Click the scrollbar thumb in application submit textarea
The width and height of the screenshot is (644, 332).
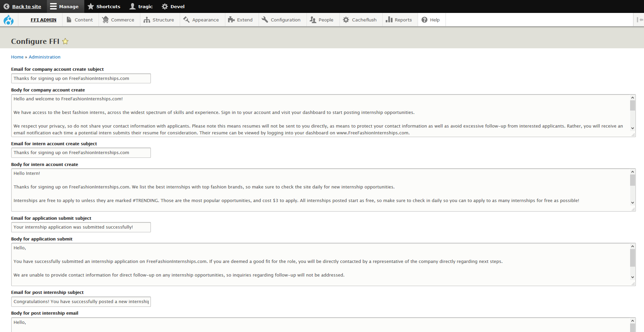click(632, 258)
